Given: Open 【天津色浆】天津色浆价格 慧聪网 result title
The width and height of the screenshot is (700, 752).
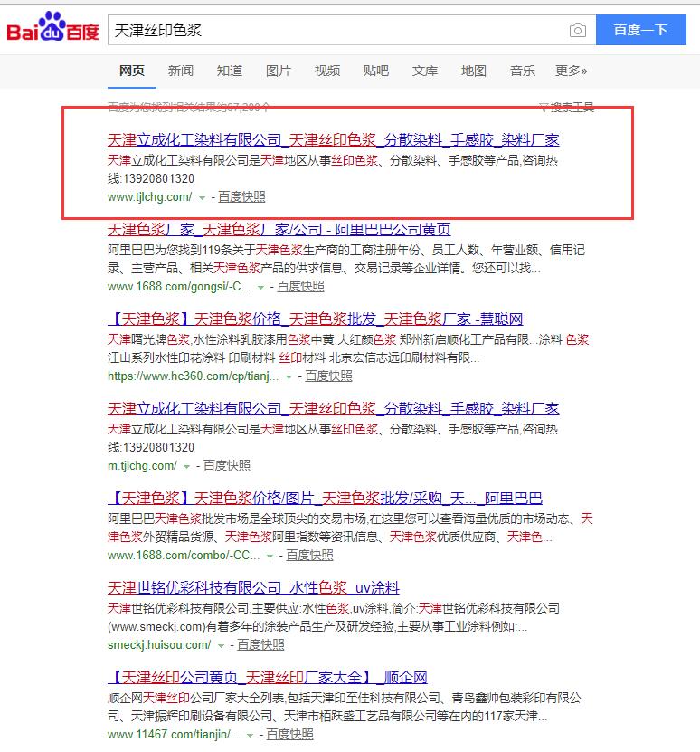Looking at the screenshot, I should point(315,319).
